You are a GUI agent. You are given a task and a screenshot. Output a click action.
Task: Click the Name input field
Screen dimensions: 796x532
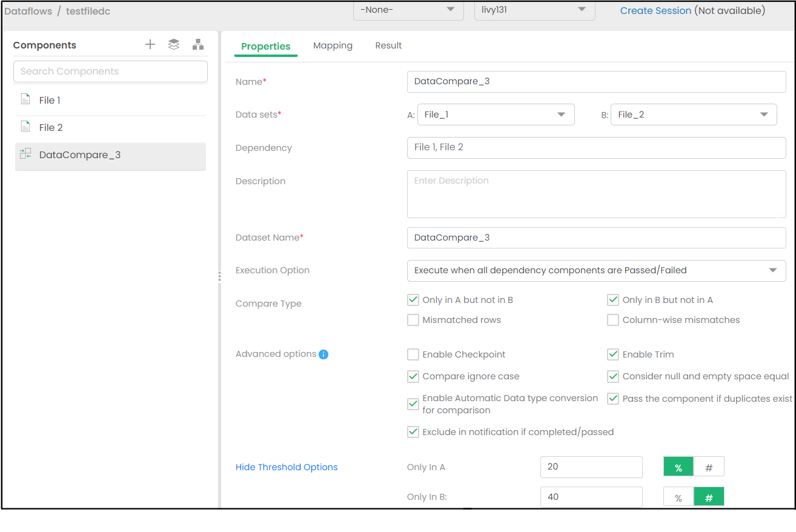(597, 82)
